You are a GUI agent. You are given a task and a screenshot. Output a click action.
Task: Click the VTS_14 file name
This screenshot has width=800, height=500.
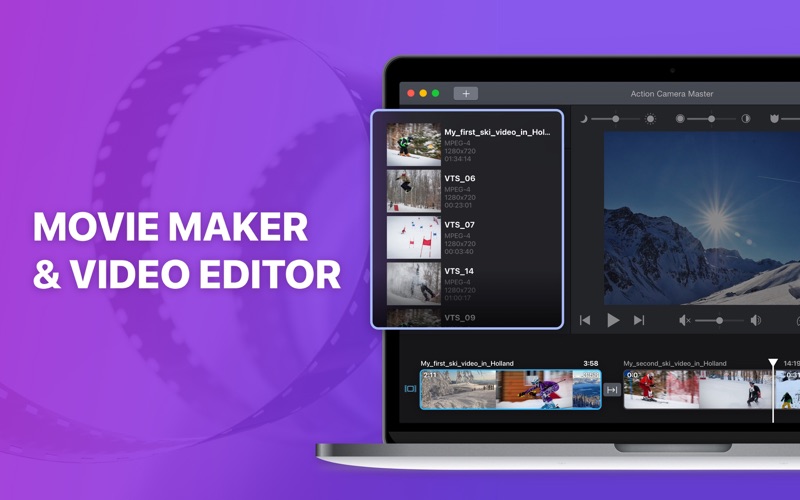[459, 271]
